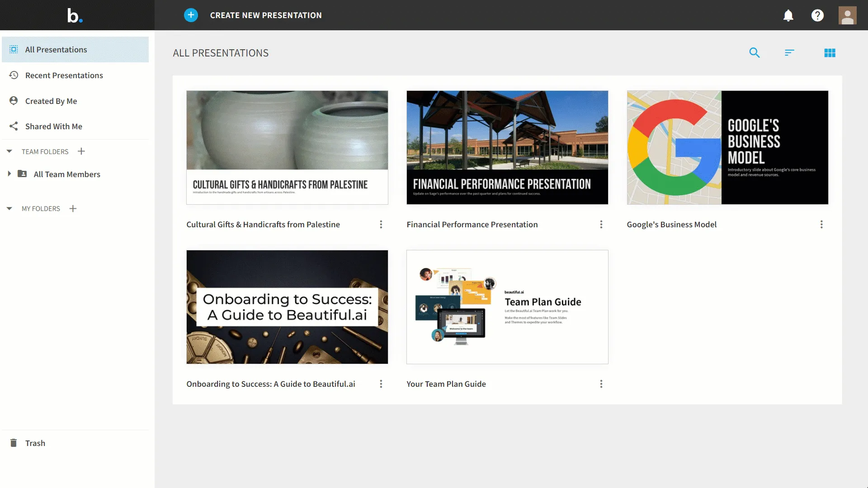Add a new folder under My Folders
868x488 pixels.
(73, 208)
